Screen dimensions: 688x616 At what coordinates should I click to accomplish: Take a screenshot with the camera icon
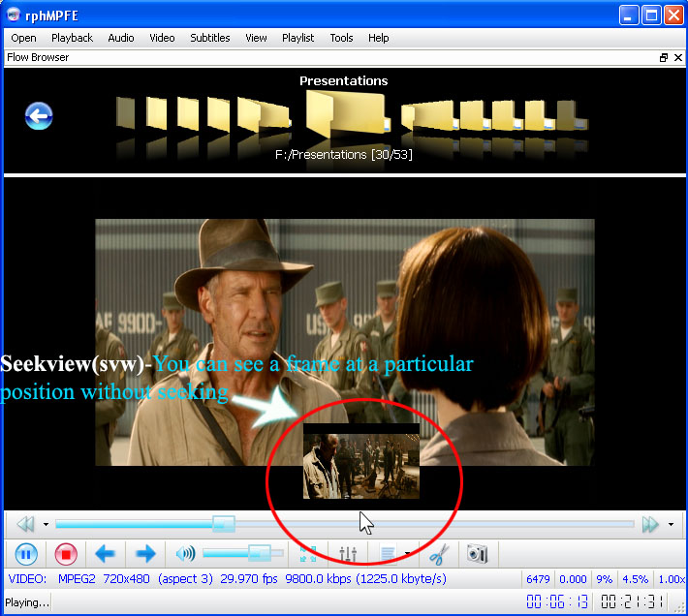point(478,553)
